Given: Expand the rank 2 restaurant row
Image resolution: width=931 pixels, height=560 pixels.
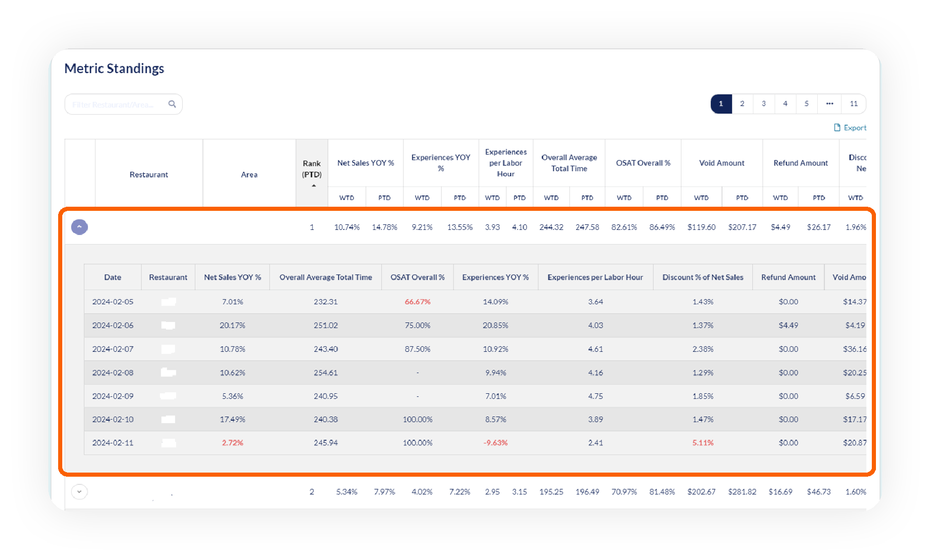Looking at the screenshot, I should pos(79,492).
